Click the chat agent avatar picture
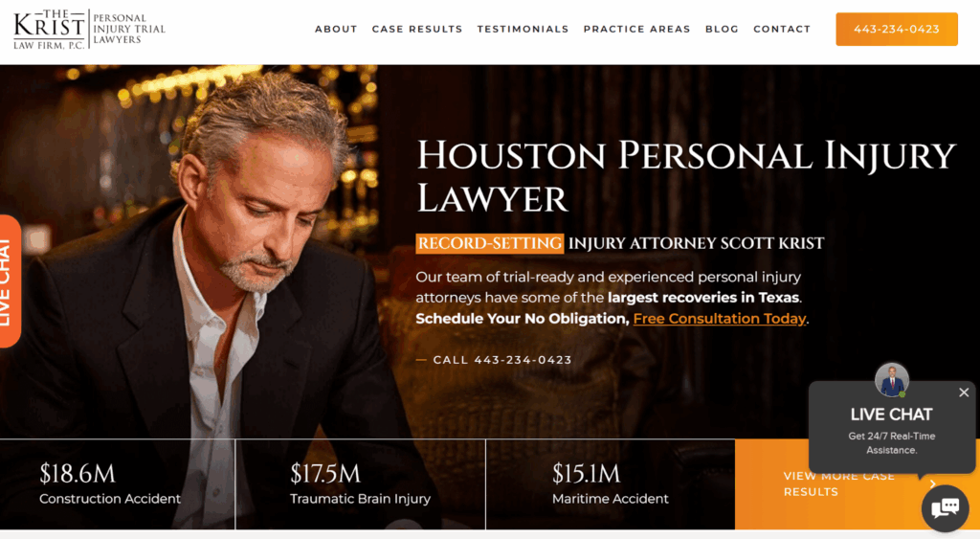 [891, 379]
